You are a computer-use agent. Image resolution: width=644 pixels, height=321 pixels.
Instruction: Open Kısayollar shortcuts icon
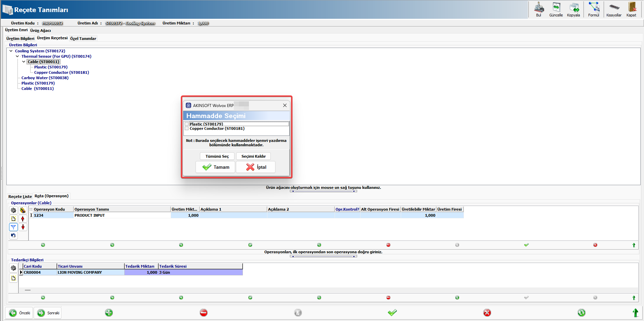point(614,9)
